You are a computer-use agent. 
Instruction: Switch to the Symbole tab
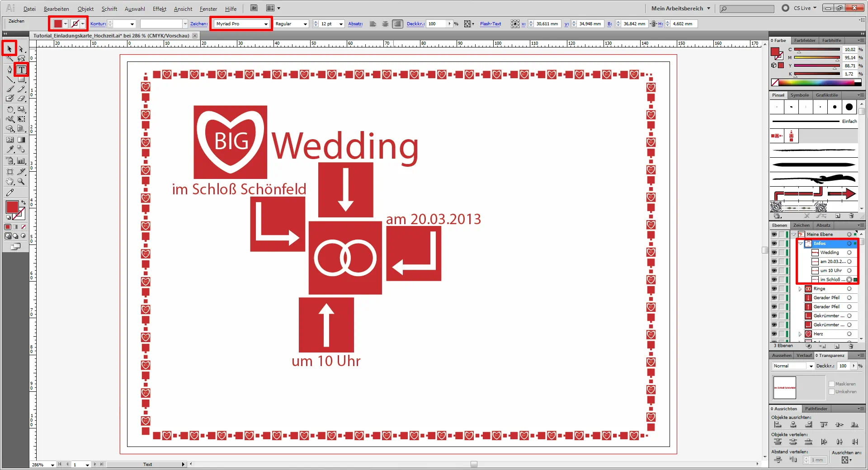pos(799,95)
